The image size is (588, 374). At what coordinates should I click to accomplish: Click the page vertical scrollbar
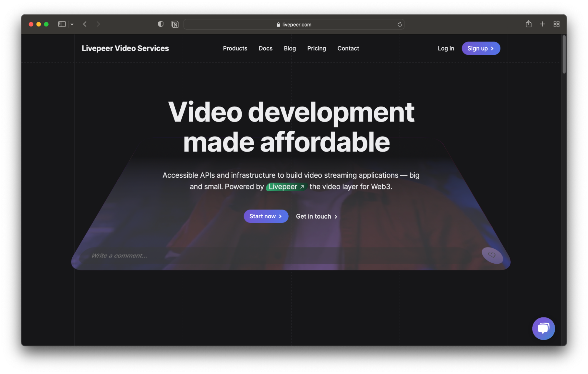[x=564, y=54]
